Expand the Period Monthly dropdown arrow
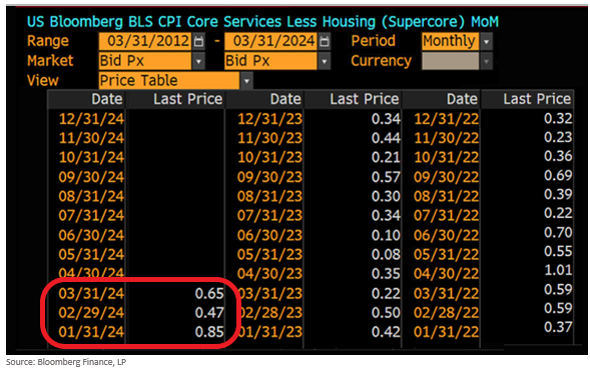The image size is (590, 368). coord(486,41)
